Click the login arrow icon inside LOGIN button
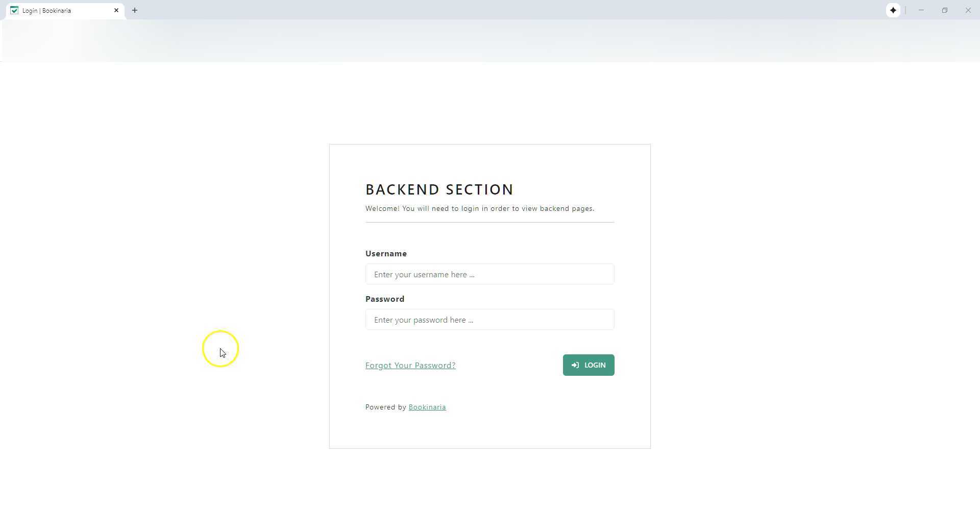Viewport: 980px width, 531px height. click(x=575, y=365)
